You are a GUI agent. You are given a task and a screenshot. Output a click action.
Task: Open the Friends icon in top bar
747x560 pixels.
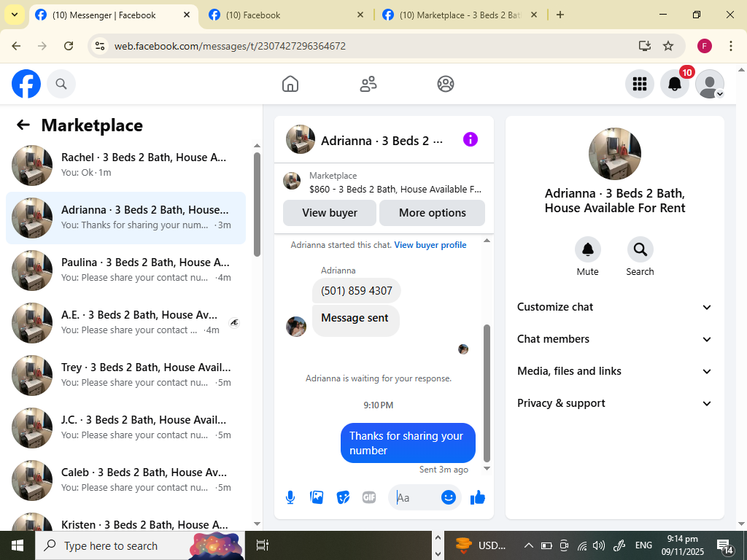(368, 84)
